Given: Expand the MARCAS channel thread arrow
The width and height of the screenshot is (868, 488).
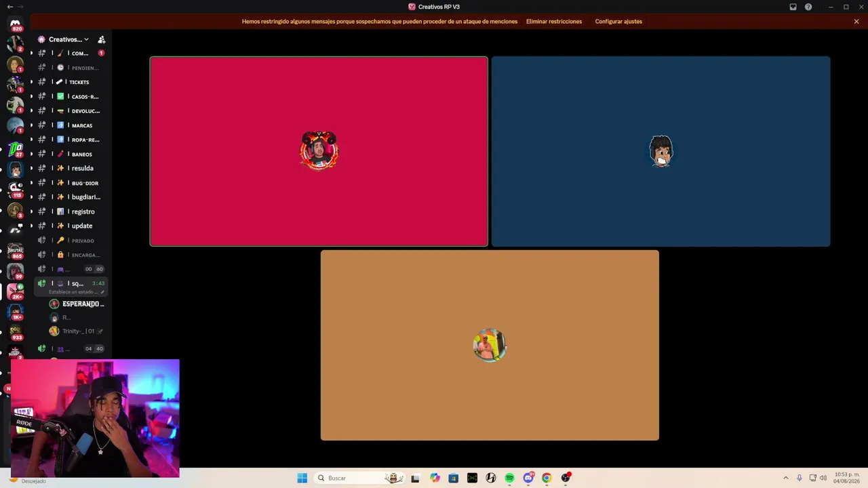Looking at the screenshot, I should (x=31, y=125).
